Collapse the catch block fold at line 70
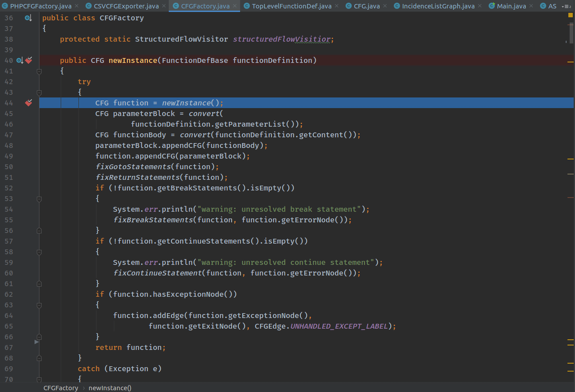This screenshot has height=392, width=575. (x=39, y=379)
